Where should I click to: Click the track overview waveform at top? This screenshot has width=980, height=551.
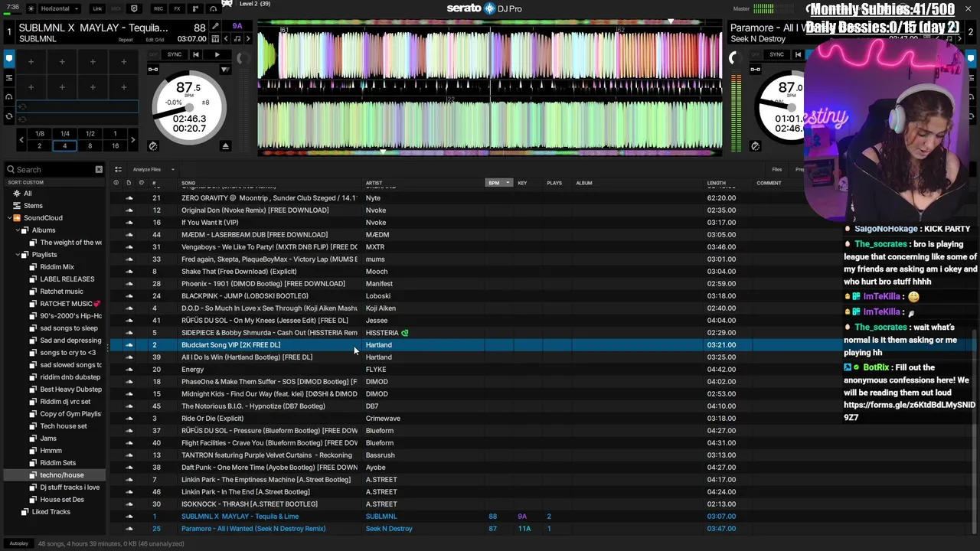(x=490, y=21)
